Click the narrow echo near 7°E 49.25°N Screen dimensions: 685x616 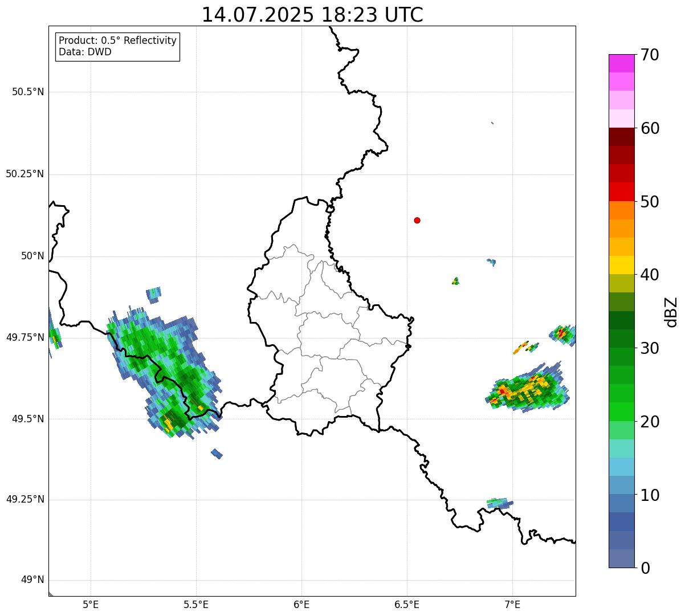pos(500,503)
